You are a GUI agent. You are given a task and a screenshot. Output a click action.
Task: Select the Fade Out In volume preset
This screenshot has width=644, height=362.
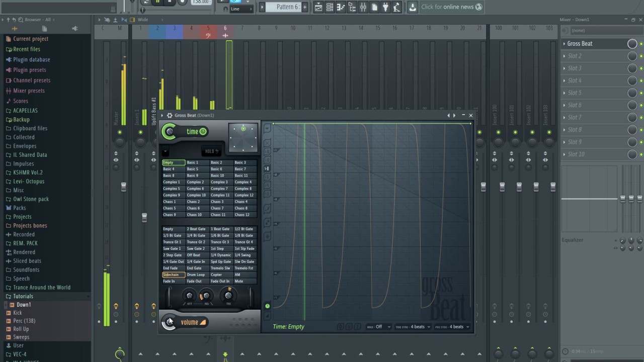click(x=221, y=282)
